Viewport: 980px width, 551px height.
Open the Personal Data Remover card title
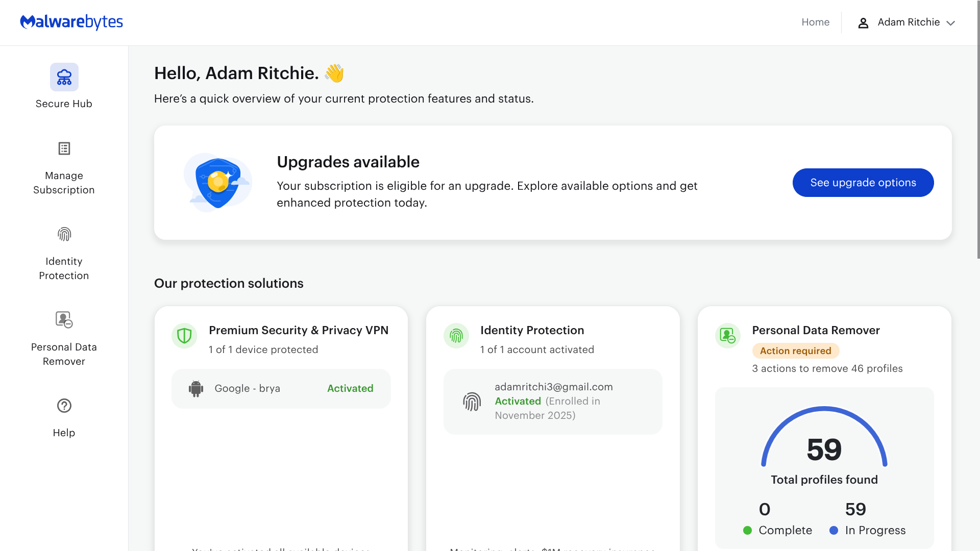[x=816, y=330]
